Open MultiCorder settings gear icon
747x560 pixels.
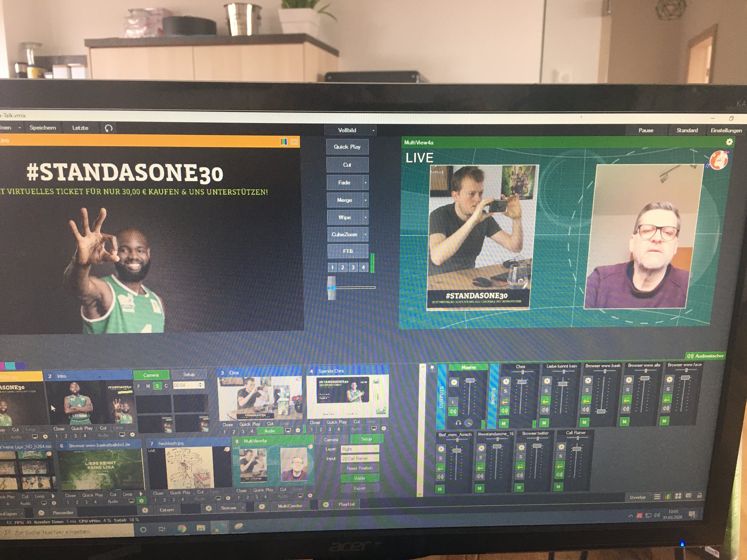point(262,506)
